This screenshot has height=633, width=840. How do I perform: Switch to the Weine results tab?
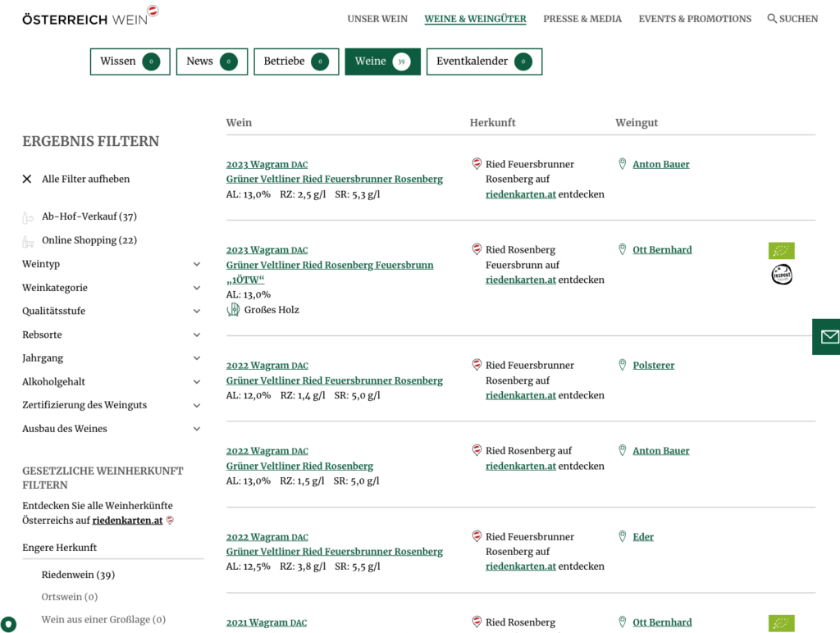click(x=382, y=61)
